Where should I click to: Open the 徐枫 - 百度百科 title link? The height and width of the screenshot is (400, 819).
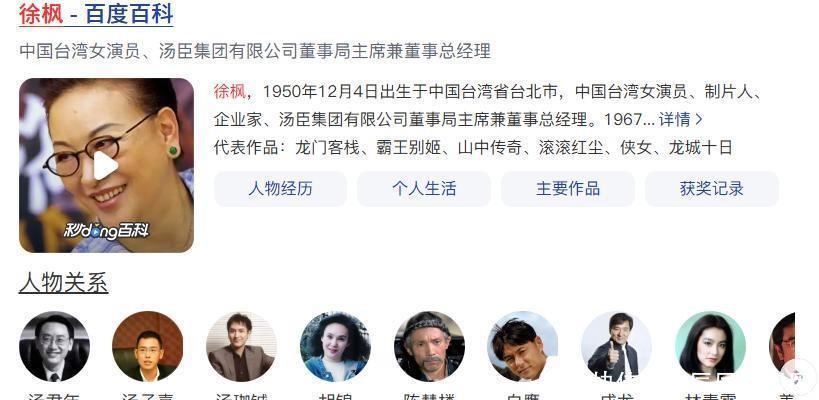[96, 14]
